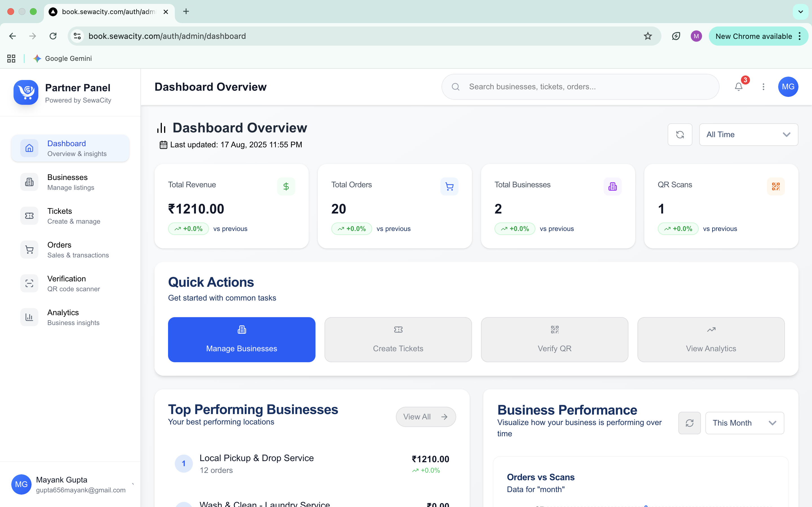The image size is (812, 507).
Task: Open the All Time range dropdown
Action: 748,134
